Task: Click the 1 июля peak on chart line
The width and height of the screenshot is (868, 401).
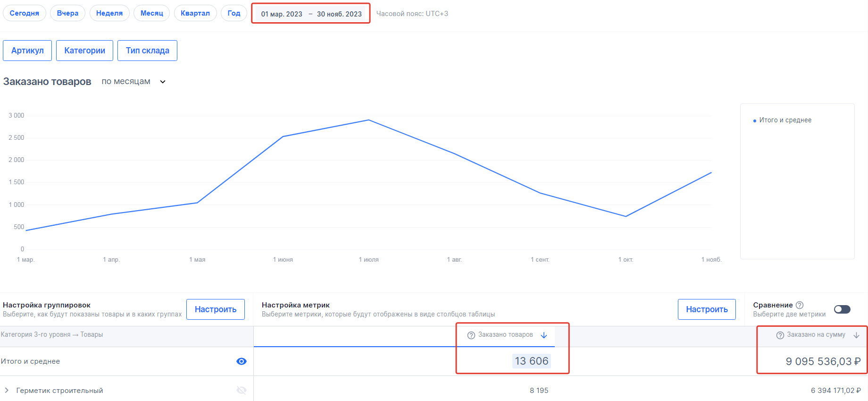Action: (368, 120)
